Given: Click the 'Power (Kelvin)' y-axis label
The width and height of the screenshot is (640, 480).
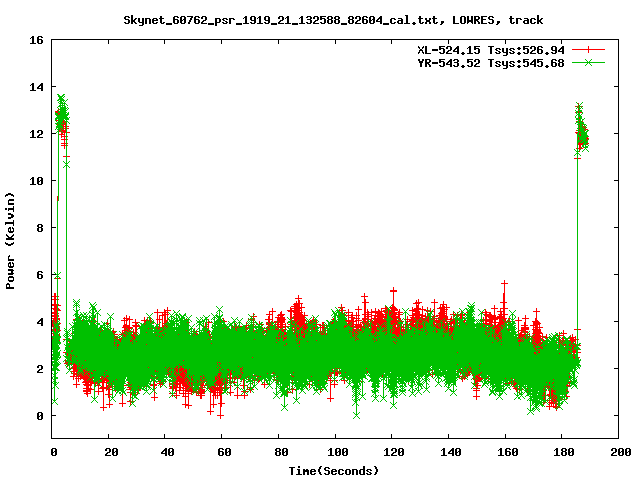Looking at the screenshot, I should pyautogui.click(x=10, y=241).
